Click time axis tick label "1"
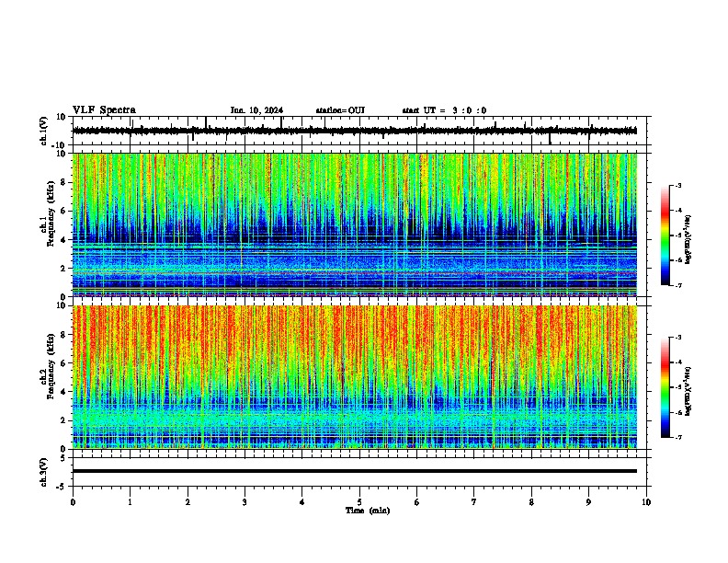 click(130, 502)
